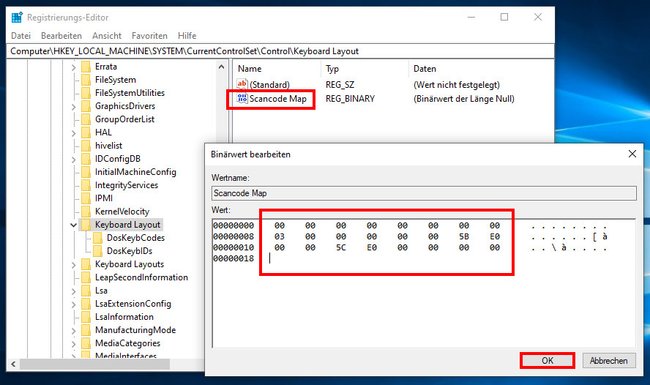Click the InitialMachineConfig folder icon
Screen dimensions: 650x385
click(86, 172)
